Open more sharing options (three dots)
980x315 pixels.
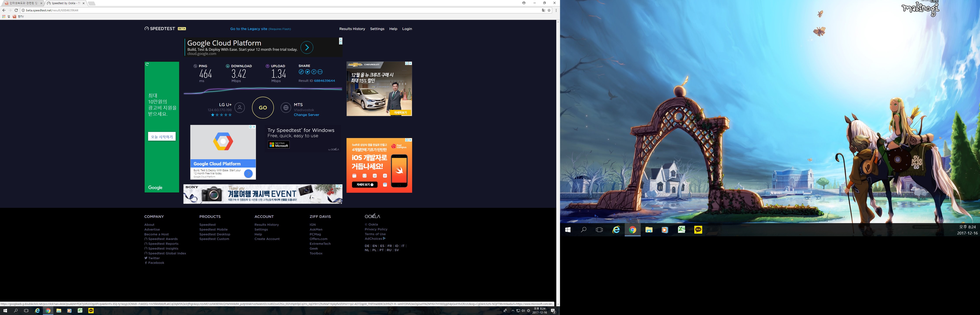coord(320,72)
